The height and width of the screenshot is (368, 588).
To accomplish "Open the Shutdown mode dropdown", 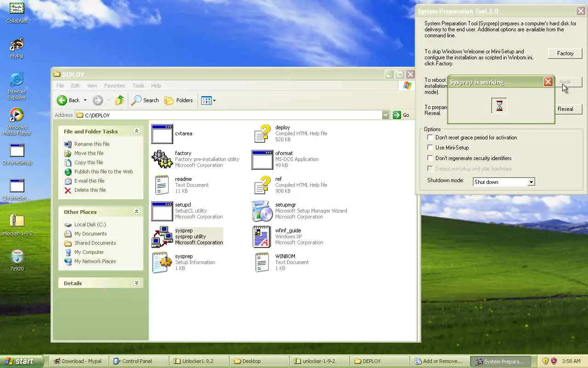I will [x=531, y=182].
